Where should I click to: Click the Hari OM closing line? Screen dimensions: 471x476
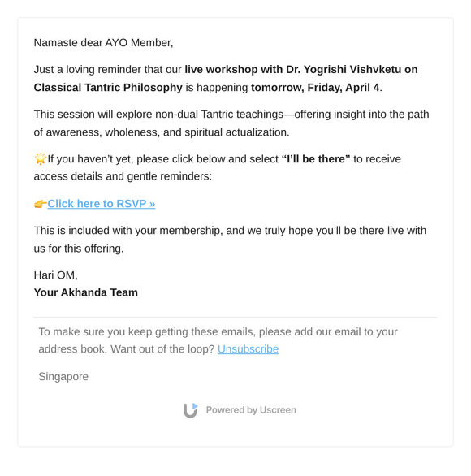click(x=56, y=275)
